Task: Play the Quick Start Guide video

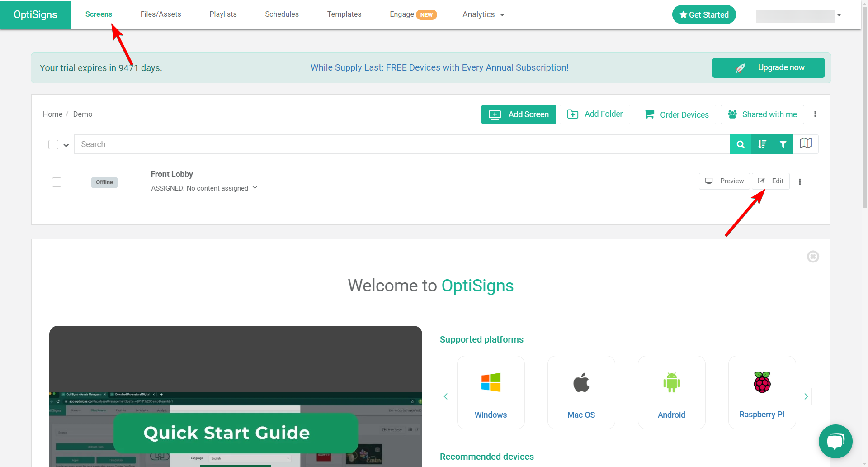Action: 236,396
